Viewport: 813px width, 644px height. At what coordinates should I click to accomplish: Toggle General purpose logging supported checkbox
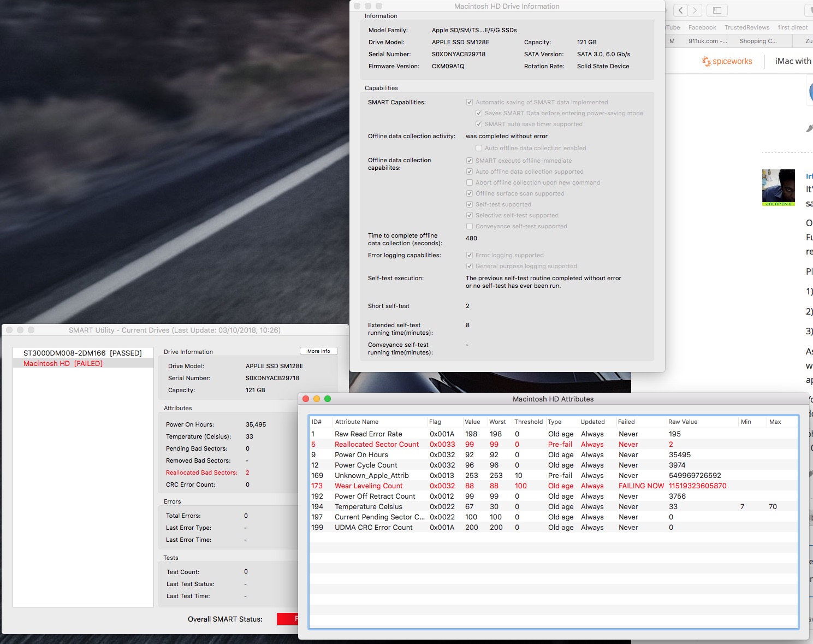[x=470, y=266]
